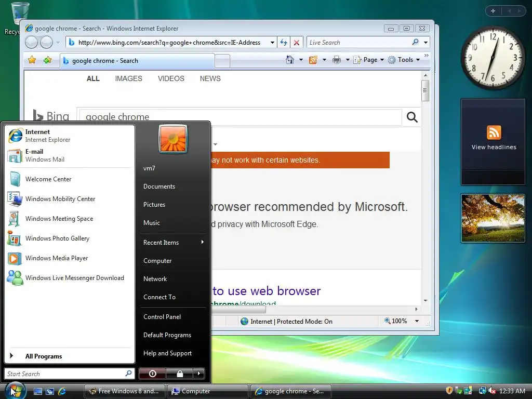Click the muted volume tray icon
This screenshot has width=532, height=399.
[492, 391]
